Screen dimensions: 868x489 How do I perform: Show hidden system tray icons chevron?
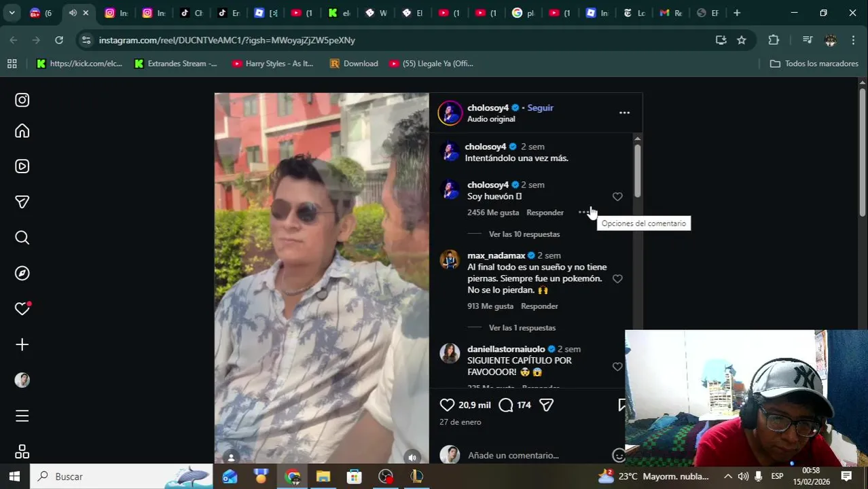[x=727, y=477]
